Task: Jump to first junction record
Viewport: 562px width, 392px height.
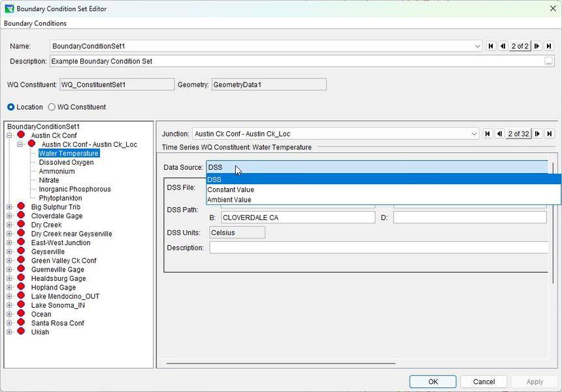Action: (x=488, y=134)
